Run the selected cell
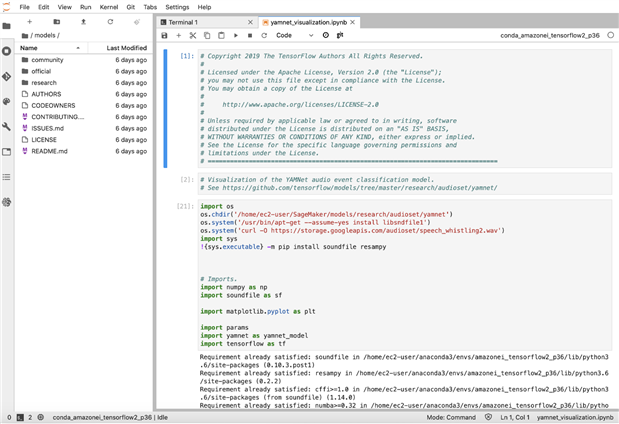The height and width of the screenshot is (424, 619). [x=236, y=36]
